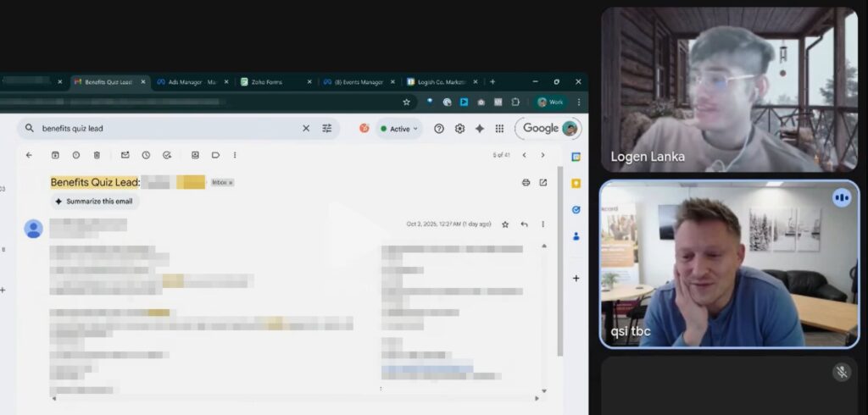Star the Benefits Quiz Lead message

[x=505, y=224]
